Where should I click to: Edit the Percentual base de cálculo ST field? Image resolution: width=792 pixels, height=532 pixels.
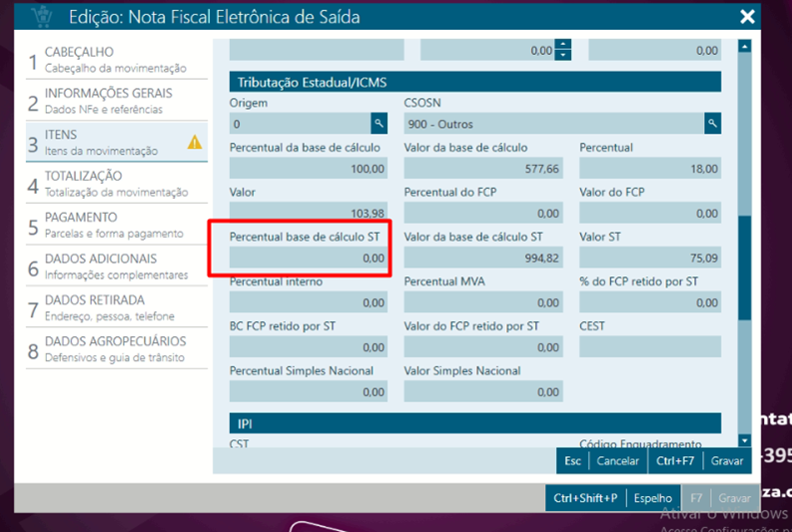(308, 259)
